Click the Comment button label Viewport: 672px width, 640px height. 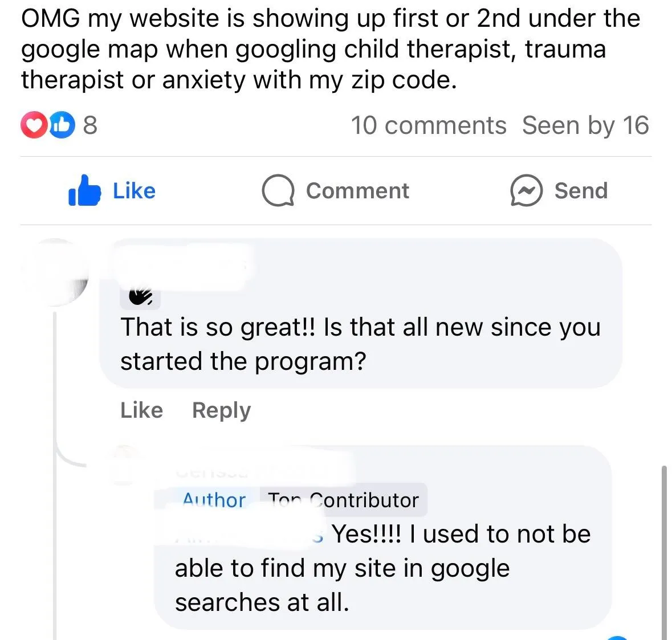pos(357,190)
